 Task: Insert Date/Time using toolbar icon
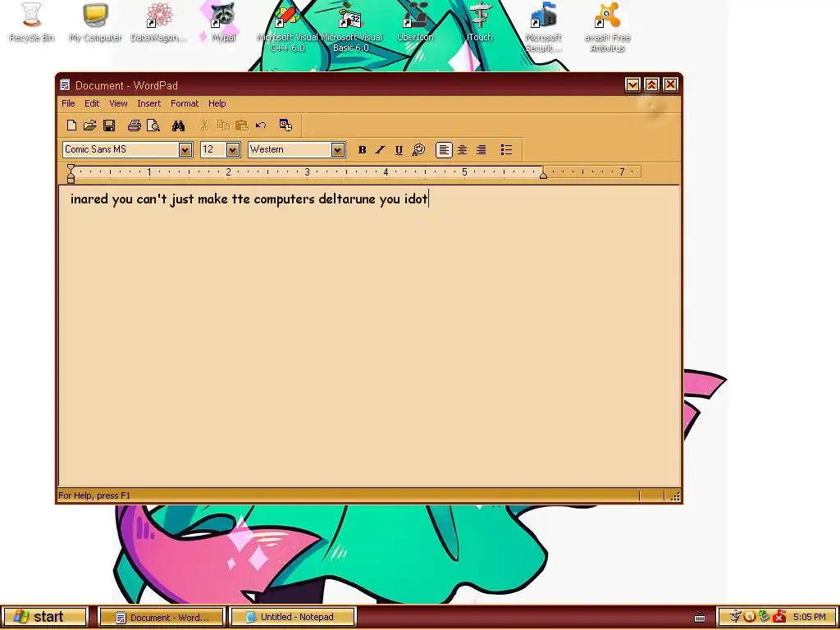tap(285, 125)
